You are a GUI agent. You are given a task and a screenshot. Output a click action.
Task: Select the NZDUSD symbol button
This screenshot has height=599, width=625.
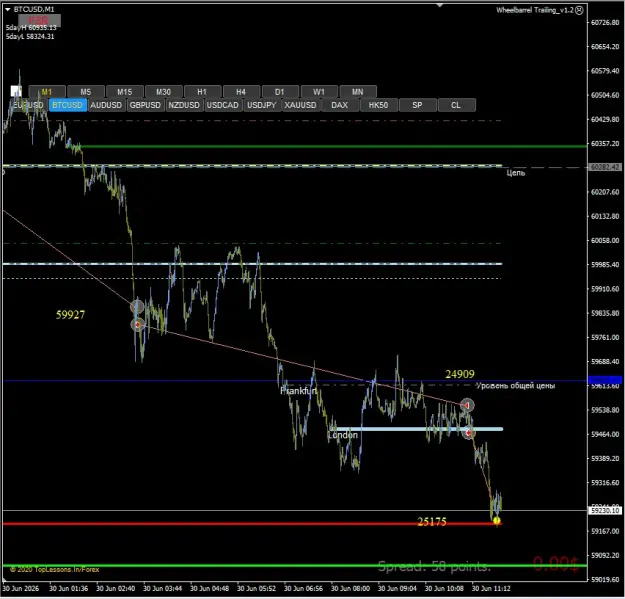point(184,105)
